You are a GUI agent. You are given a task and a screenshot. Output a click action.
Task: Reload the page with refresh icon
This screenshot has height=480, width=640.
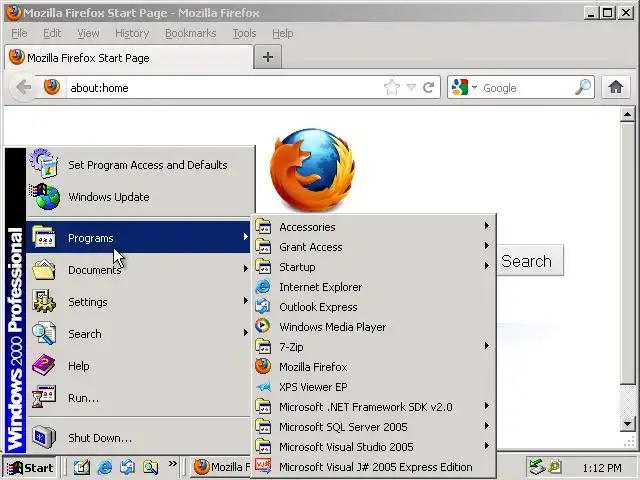(429, 87)
